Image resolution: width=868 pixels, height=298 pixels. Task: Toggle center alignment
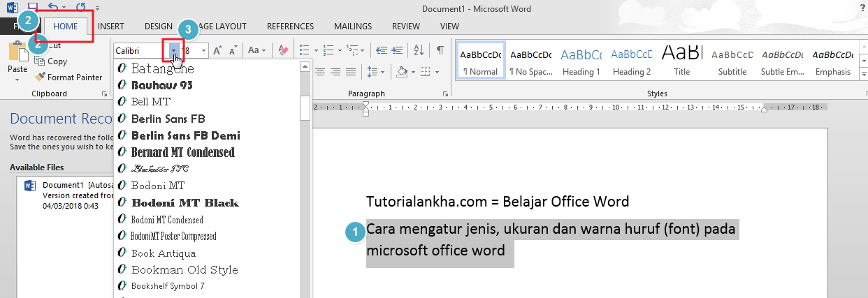[319, 71]
